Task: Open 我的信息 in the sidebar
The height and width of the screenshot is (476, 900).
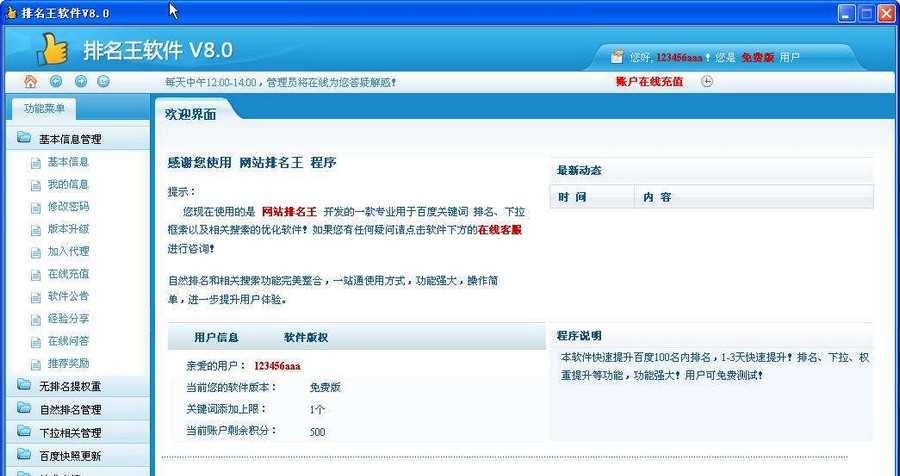Action: click(68, 184)
